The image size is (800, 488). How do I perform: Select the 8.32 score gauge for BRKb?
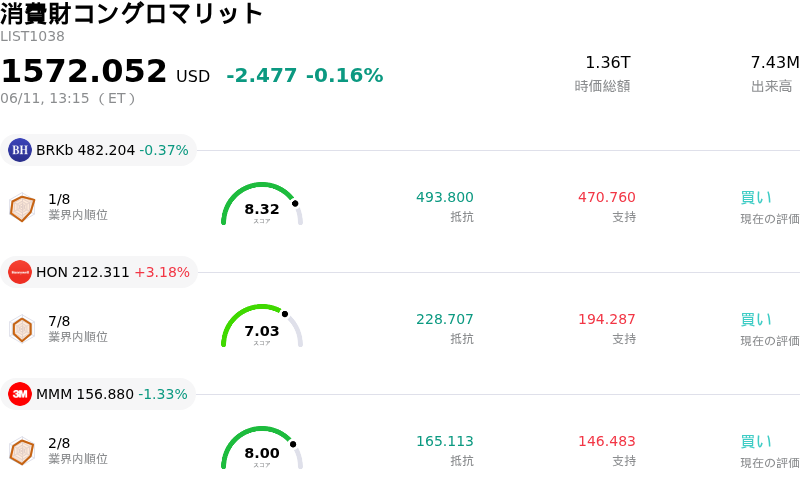coord(262,204)
